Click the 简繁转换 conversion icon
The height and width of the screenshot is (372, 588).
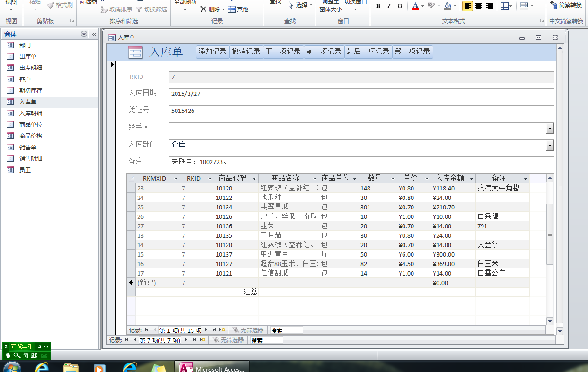(554, 5)
